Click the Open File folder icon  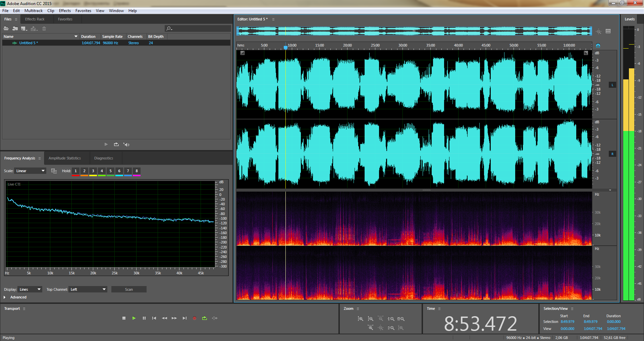coord(6,28)
